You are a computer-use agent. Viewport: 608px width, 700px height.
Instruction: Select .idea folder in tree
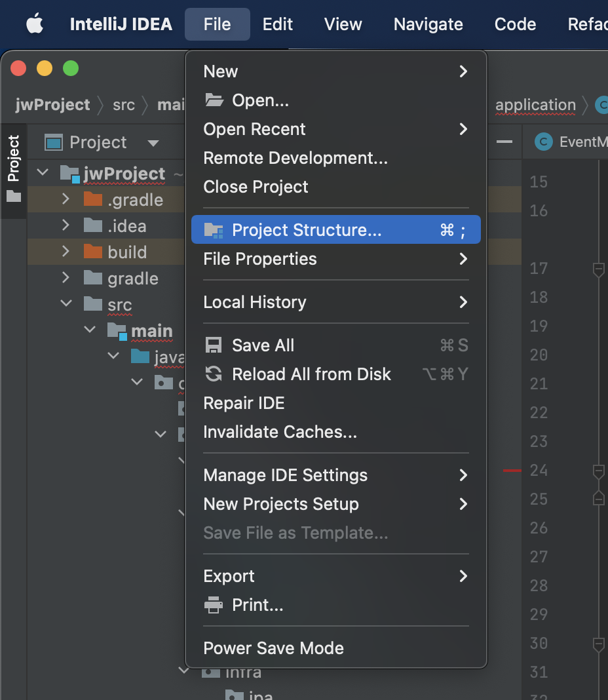tap(127, 226)
